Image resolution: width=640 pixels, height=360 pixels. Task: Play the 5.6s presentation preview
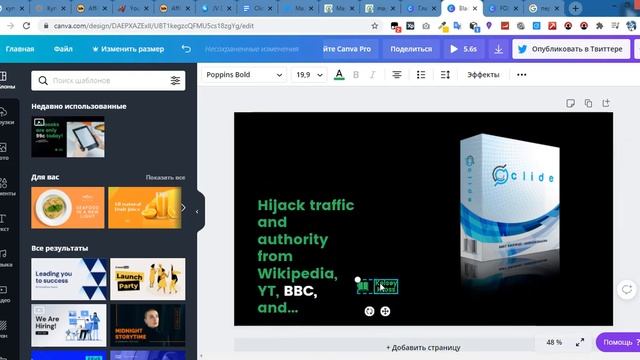463,49
